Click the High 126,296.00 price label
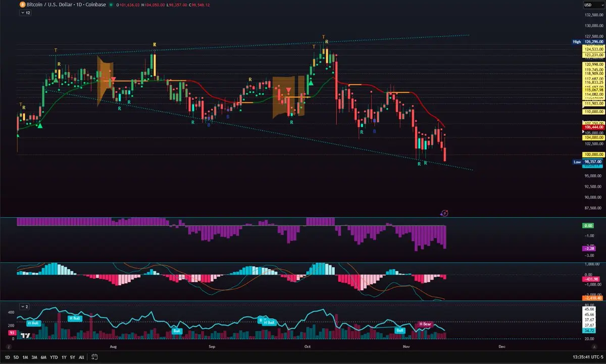 [x=588, y=42]
